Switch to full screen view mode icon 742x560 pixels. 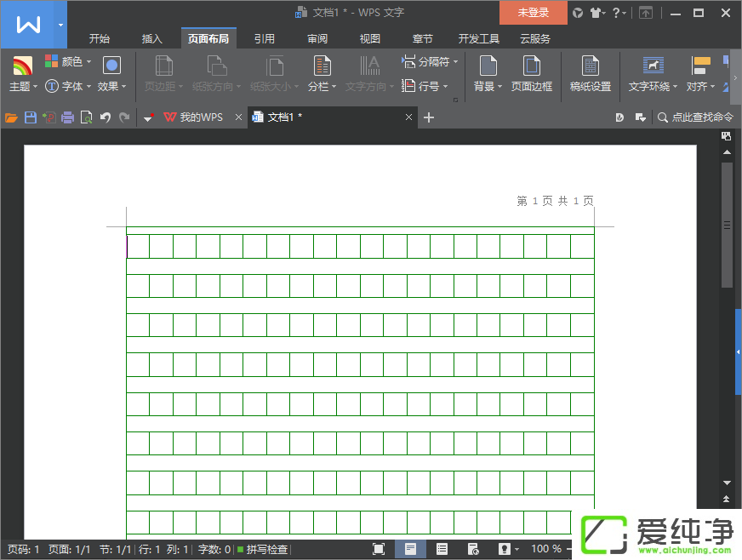(378, 549)
